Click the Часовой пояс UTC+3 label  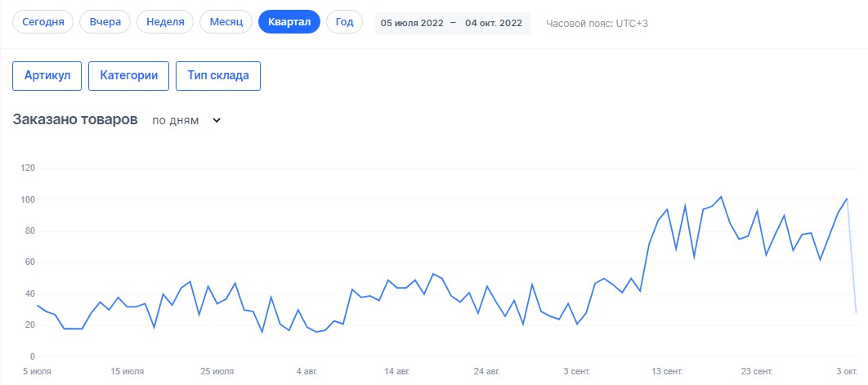pos(597,23)
